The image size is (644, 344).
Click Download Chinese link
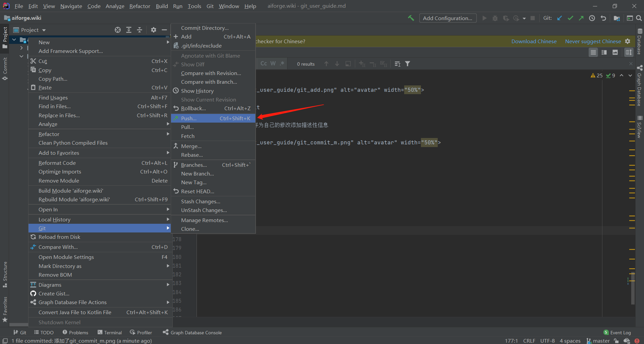(534, 41)
